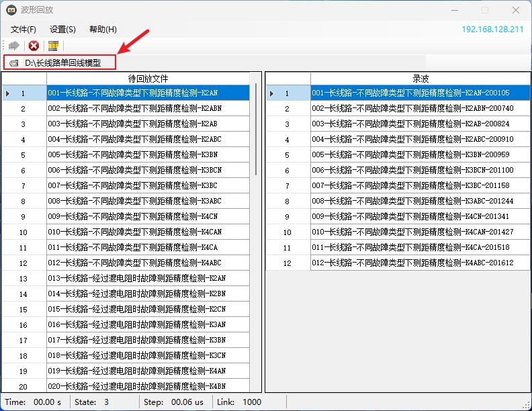Select recording 012 ending in K4ABC-201612
The width and height of the screenshot is (532, 411).
(412, 263)
